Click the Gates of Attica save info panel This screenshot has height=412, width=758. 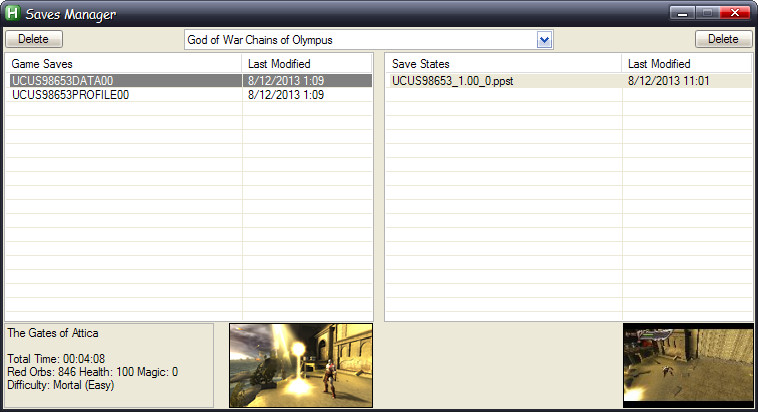[x=108, y=365]
